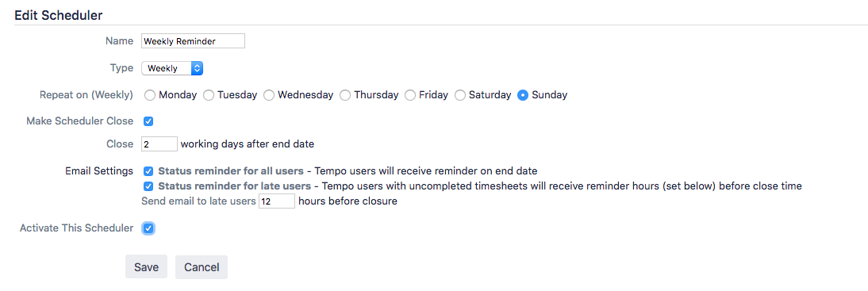Select the Saturday radio button

tap(460, 95)
